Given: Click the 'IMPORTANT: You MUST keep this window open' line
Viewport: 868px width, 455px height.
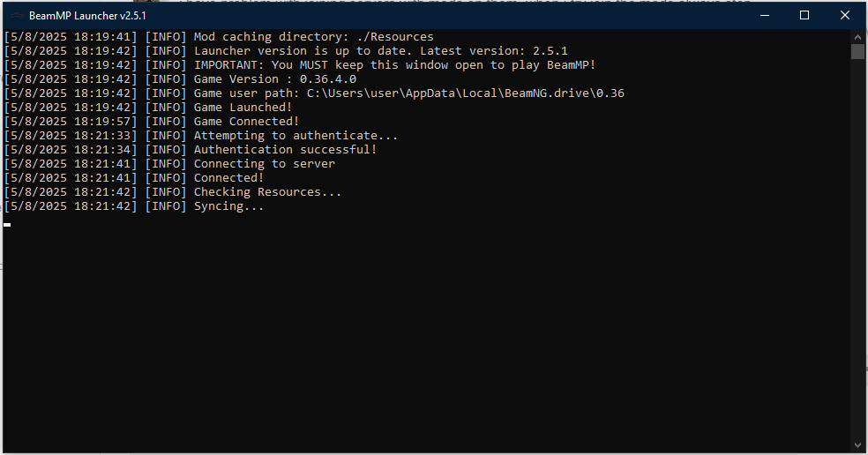Looking at the screenshot, I should click(300, 65).
